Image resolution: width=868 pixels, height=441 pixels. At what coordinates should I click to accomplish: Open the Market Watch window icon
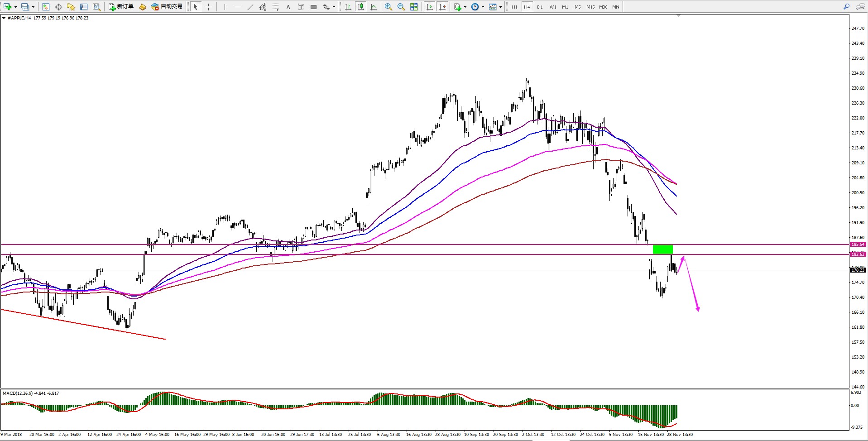pyautogui.click(x=46, y=7)
